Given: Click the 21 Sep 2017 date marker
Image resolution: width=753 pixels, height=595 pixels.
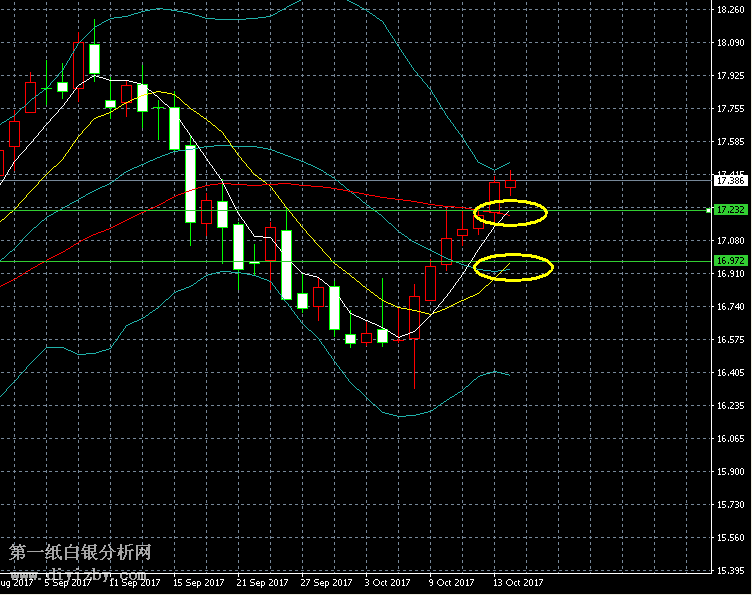Looking at the screenshot, I should (x=263, y=582).
